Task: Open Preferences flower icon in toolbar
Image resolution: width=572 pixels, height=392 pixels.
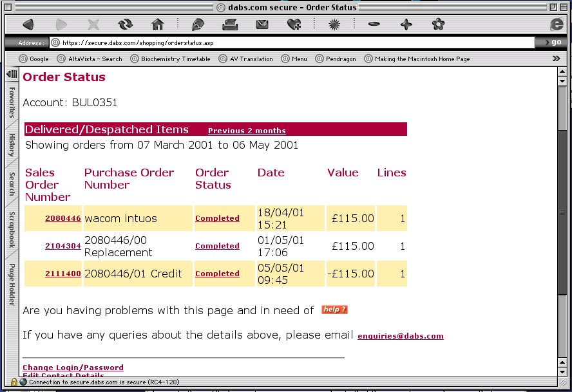Action: tap(438, 25)
